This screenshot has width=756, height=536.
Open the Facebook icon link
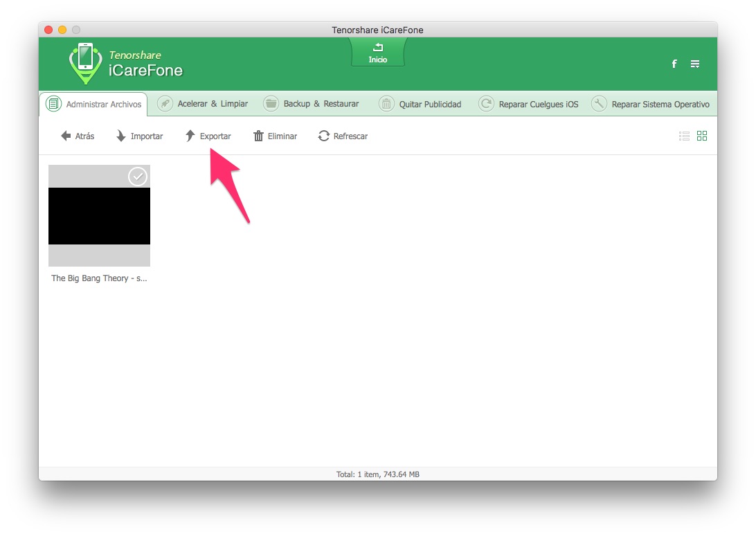click(674, 64)
